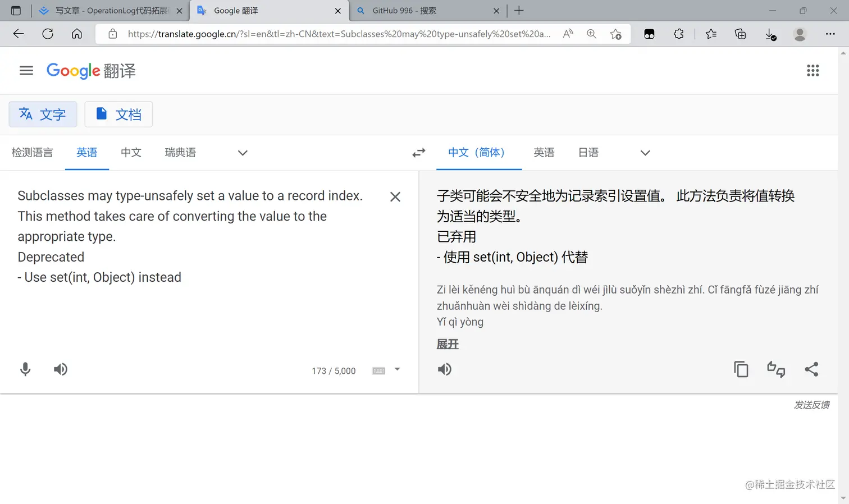Open browser settings and more menu

click(x=830, y=34)
